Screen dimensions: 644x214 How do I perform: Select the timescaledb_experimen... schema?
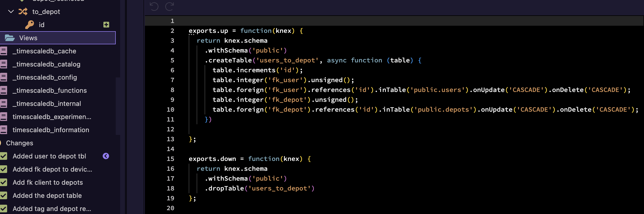[52, 117]
